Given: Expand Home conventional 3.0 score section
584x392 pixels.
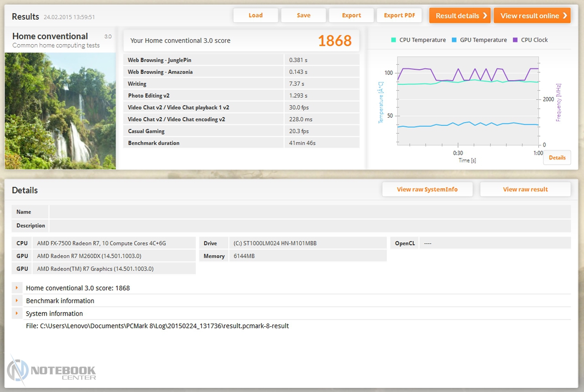Looking at the screenshot, I should (17, 288).
